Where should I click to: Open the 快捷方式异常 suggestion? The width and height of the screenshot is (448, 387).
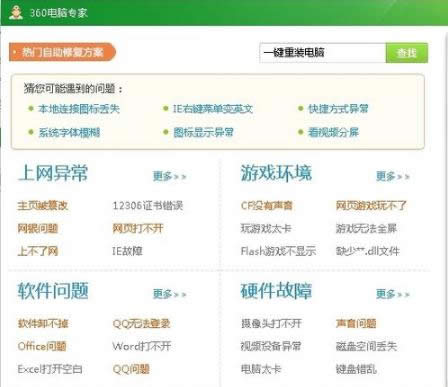pos(338,109)
